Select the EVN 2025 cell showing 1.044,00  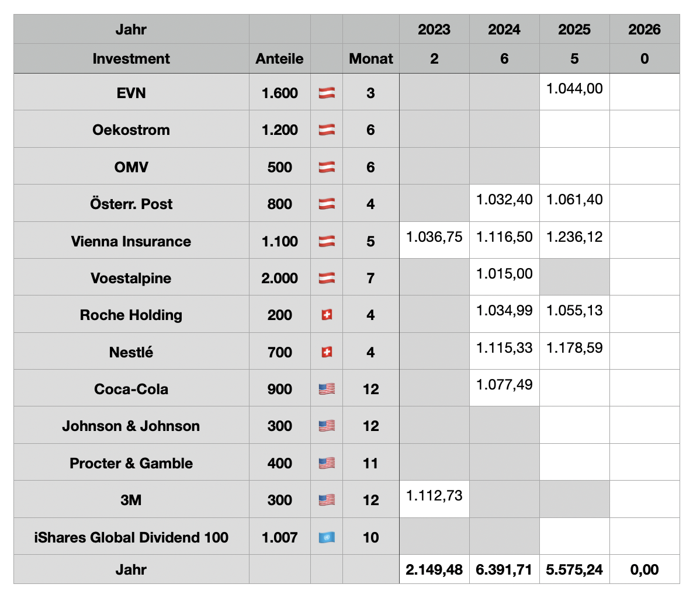pos(574,92)
